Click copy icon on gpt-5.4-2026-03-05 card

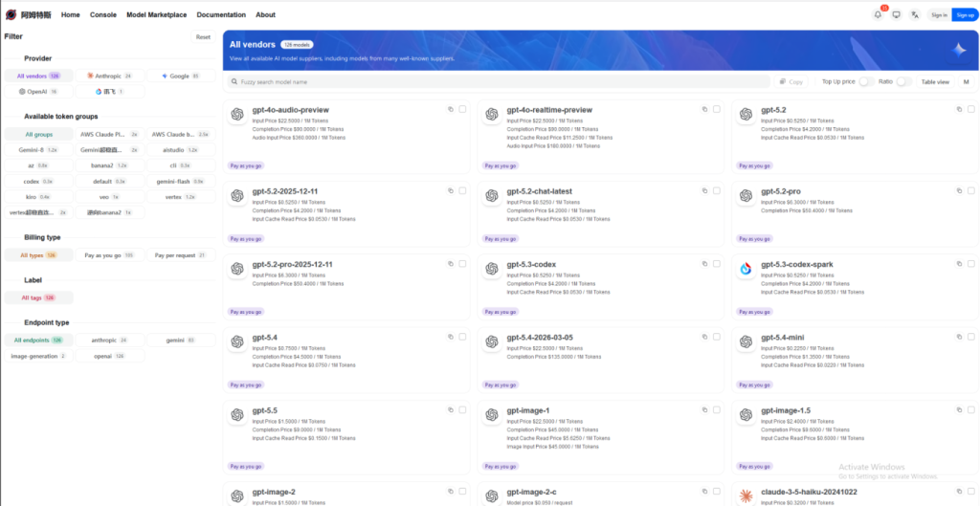click(704, 337)
